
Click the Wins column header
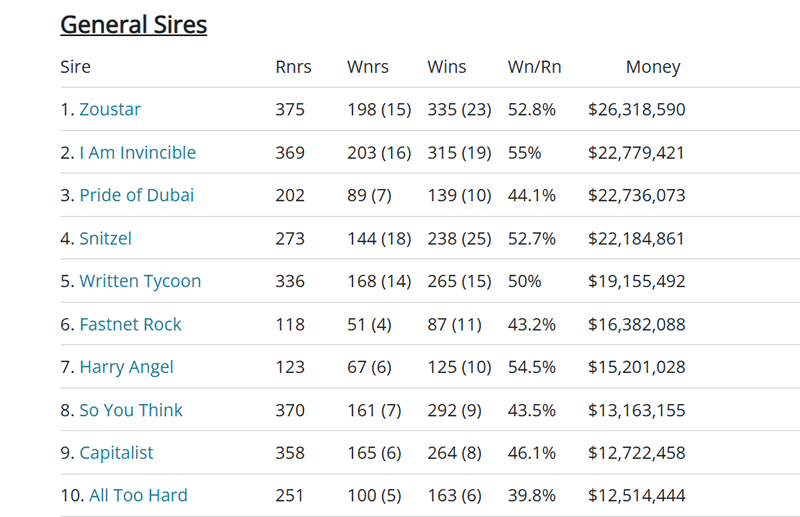(x=447, y=67)
